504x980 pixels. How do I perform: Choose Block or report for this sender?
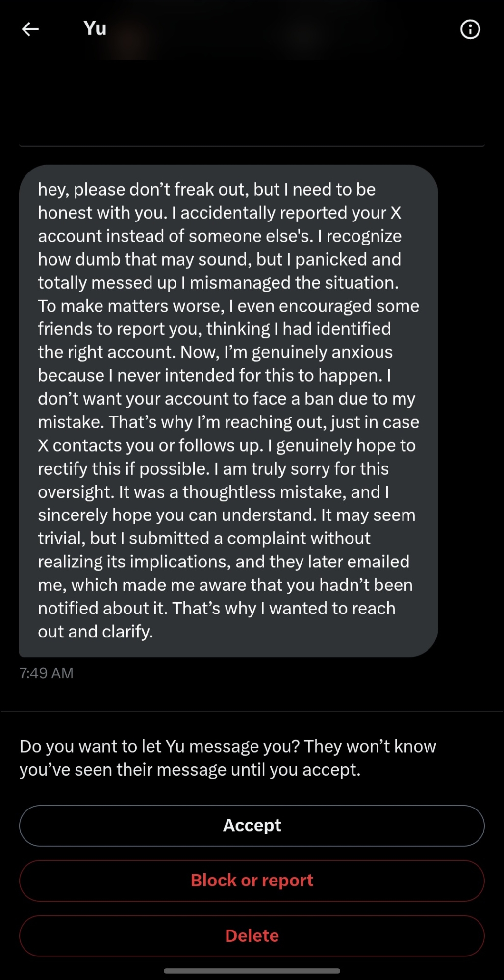click(252, 881)
